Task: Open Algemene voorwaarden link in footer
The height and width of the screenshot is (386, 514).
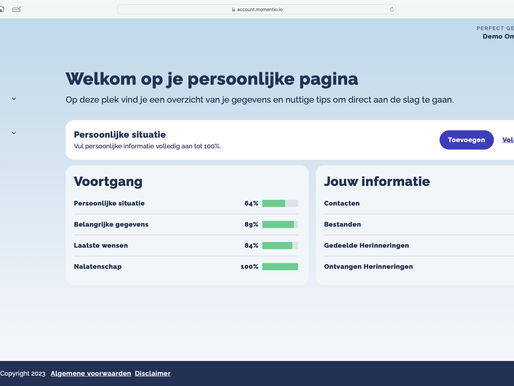Action: pyautogui.click(x=91, y=373)
